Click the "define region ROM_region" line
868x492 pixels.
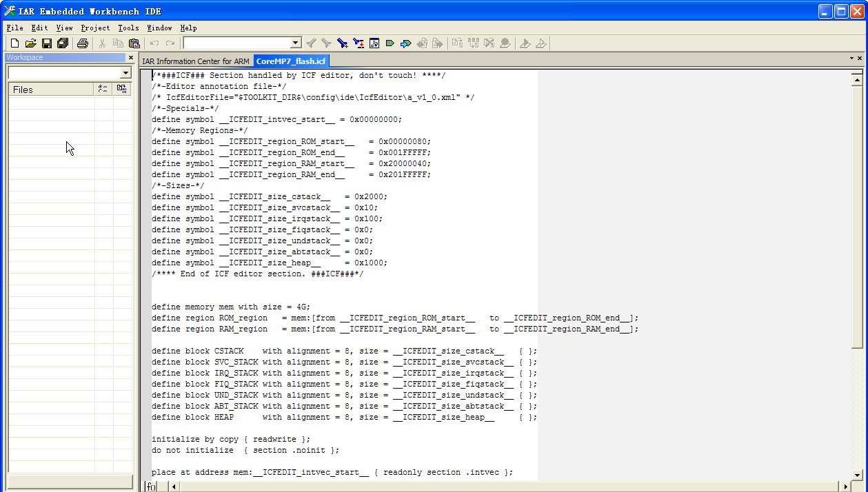pos(395,318)
